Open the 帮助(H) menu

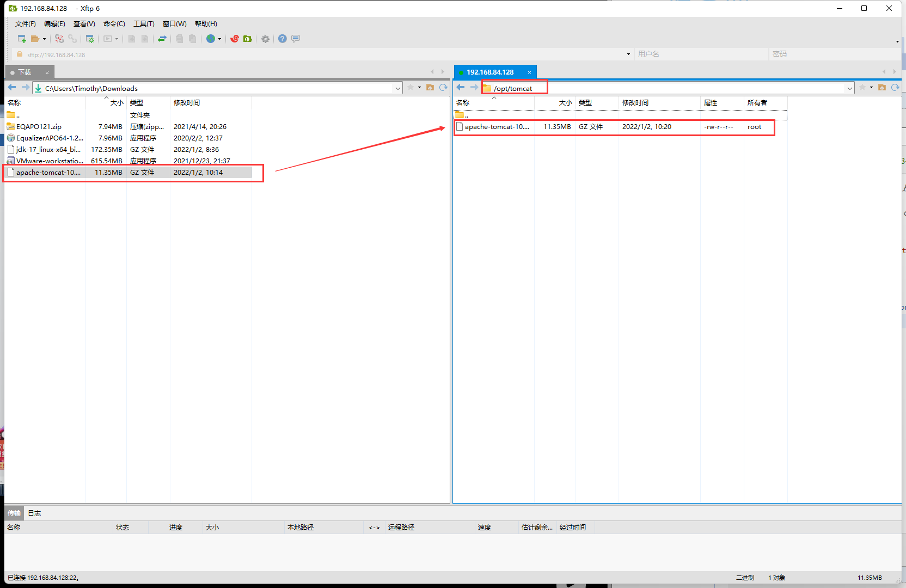point(206,24)
